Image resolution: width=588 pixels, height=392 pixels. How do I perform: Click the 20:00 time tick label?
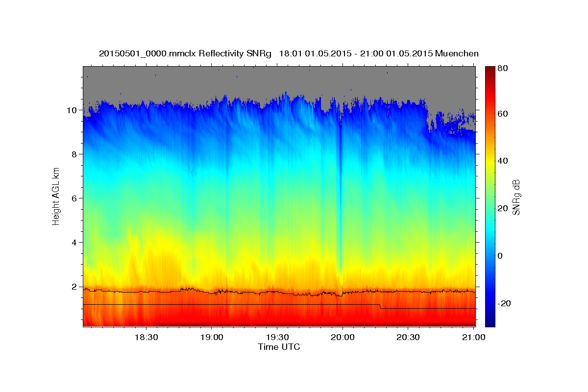343,338
